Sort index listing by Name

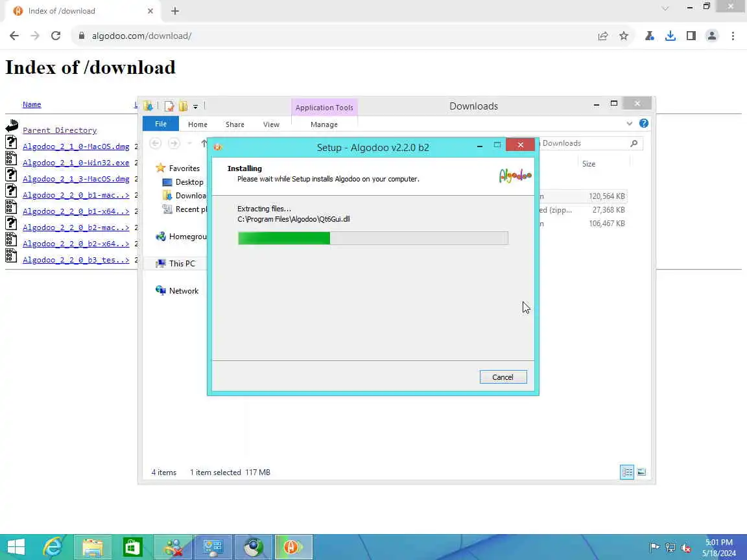point(32,104)
